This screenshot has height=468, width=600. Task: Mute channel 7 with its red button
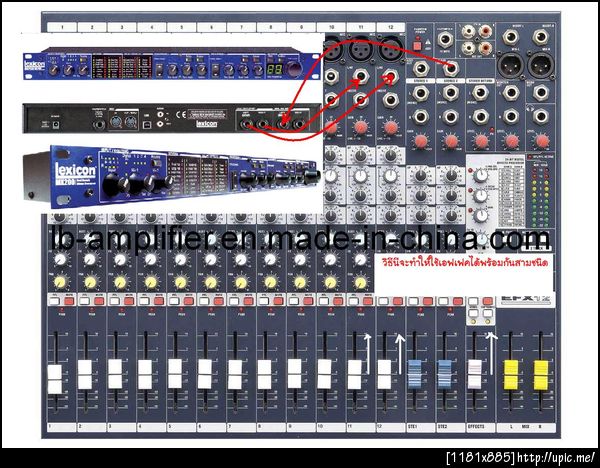pyautogui.click(x=248, y=301)
